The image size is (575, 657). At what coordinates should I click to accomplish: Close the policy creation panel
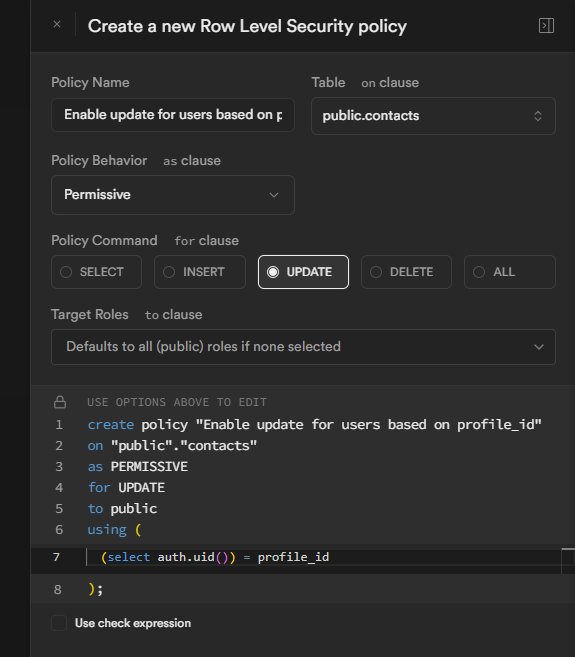click(57, 24)
